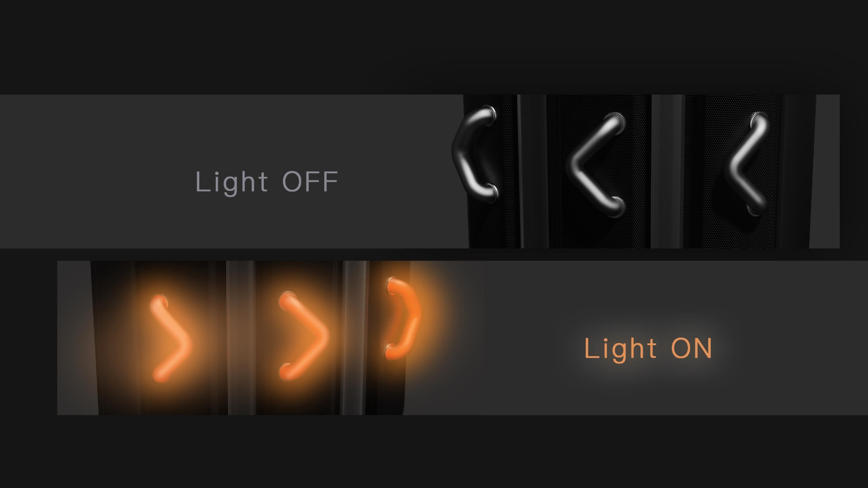
Task: Select the middle glowing orange chevron
Action: (304, 336)
